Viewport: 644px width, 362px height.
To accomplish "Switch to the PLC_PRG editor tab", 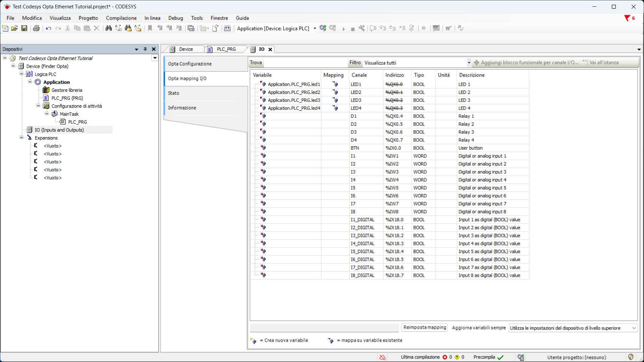I will point(226,49).
